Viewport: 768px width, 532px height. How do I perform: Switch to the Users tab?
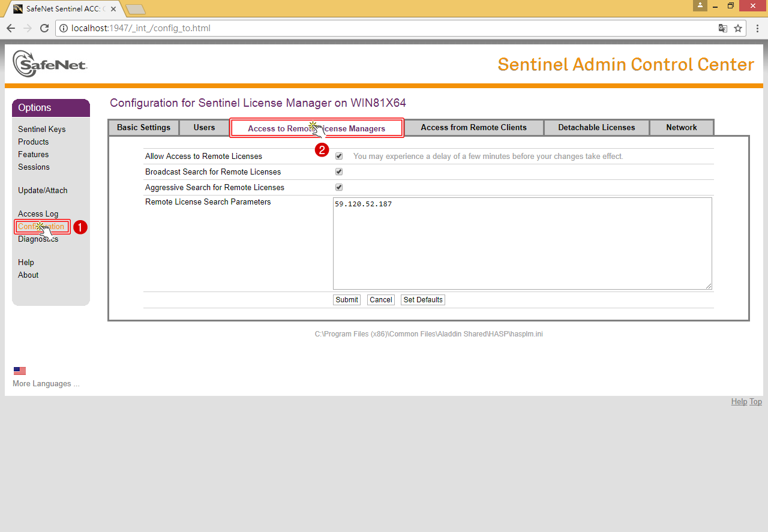(x=204, y=127)
